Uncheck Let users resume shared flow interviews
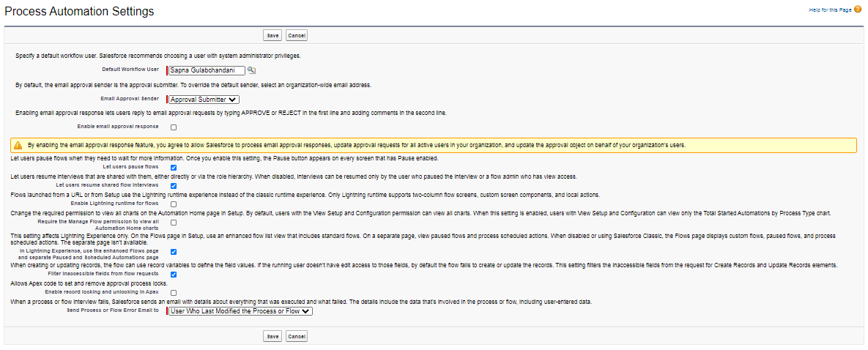Image resolution: width=868 pixels, height=350 pixels. (174, 186)
